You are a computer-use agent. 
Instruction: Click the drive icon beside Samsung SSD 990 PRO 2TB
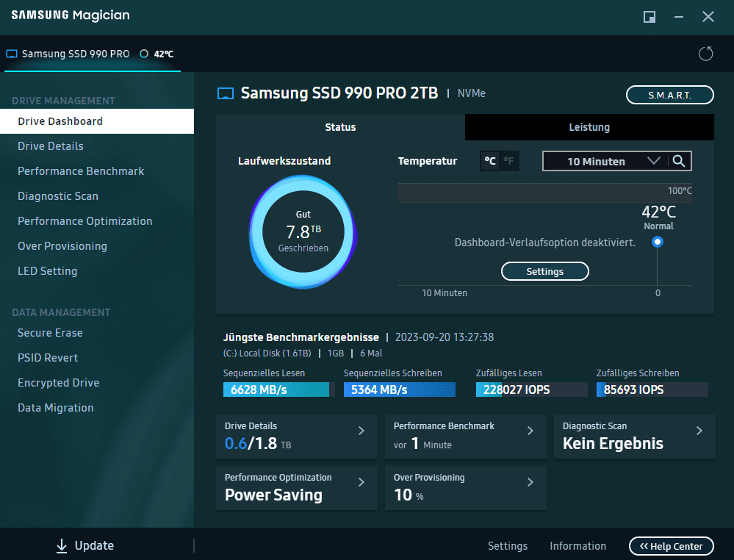point(226,93)
